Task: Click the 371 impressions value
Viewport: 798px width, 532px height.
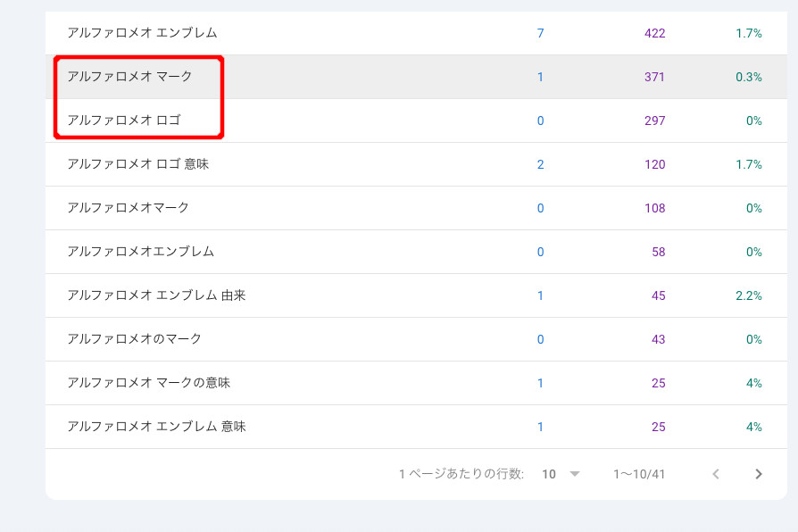Action: click(x=654, y=78)
